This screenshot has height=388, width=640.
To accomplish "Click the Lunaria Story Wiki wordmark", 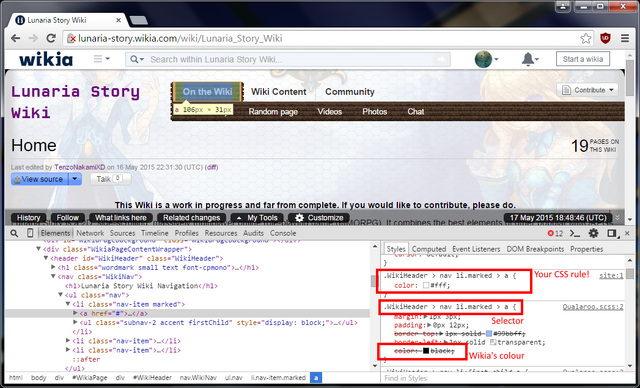I will point(75,102).
